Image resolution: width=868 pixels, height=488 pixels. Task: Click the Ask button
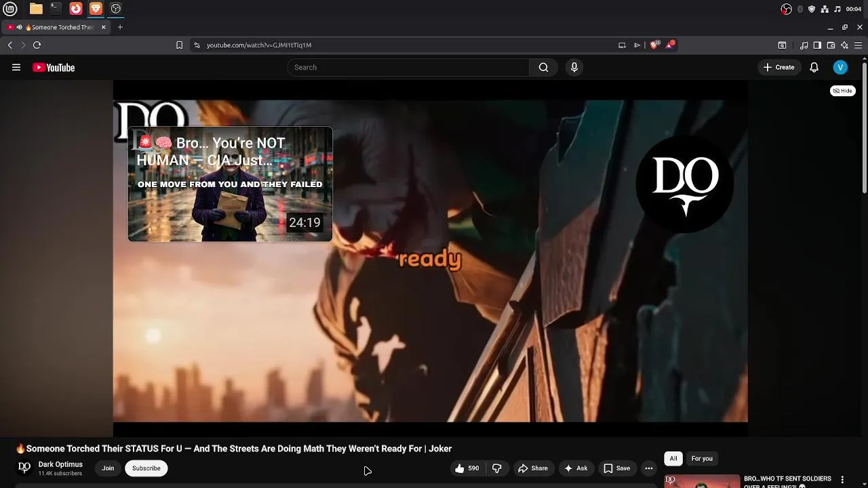click(576, 468)
